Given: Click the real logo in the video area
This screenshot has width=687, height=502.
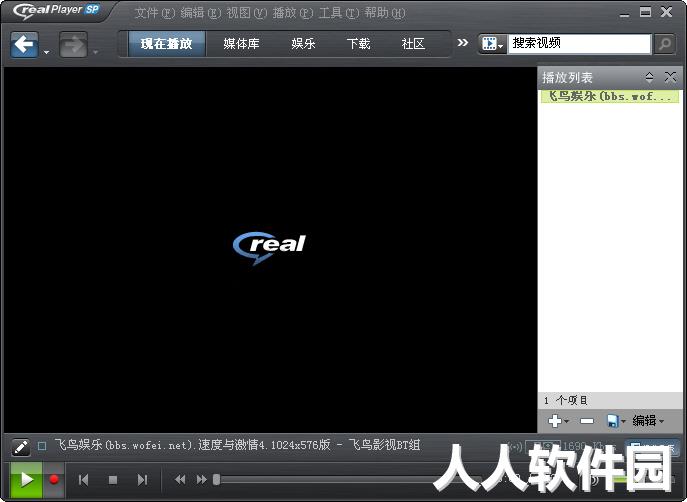Looking at the screenshot, I should coord(269,247).
